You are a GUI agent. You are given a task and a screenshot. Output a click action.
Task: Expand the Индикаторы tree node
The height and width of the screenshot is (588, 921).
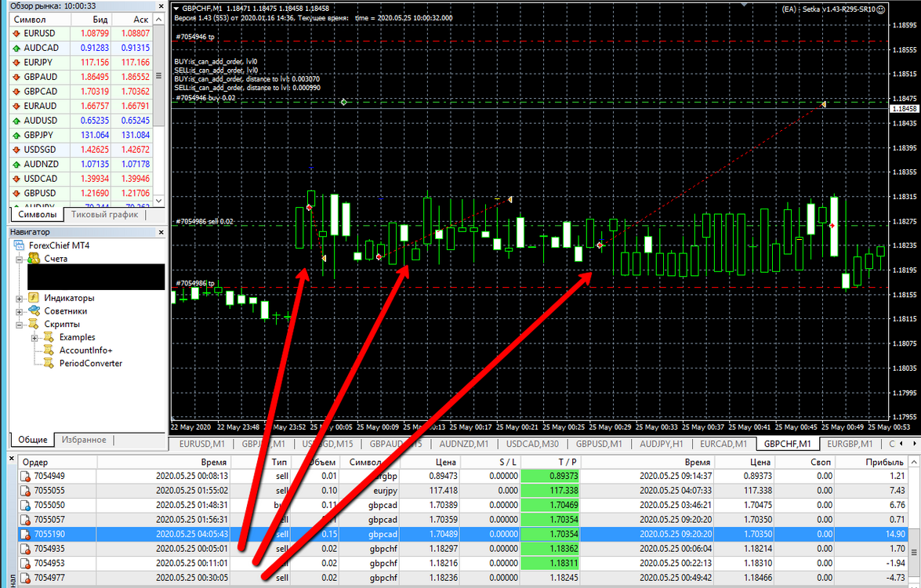20,299
